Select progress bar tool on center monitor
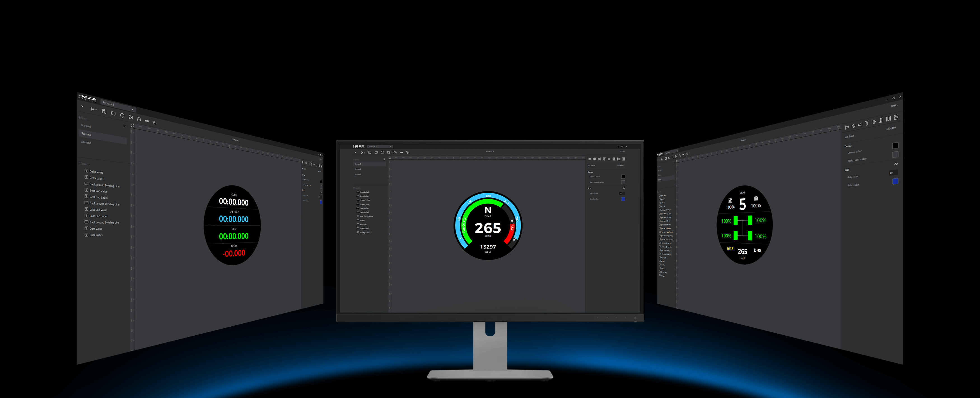The height and width of the screenshot is (398, 980). tap(401, 152)
